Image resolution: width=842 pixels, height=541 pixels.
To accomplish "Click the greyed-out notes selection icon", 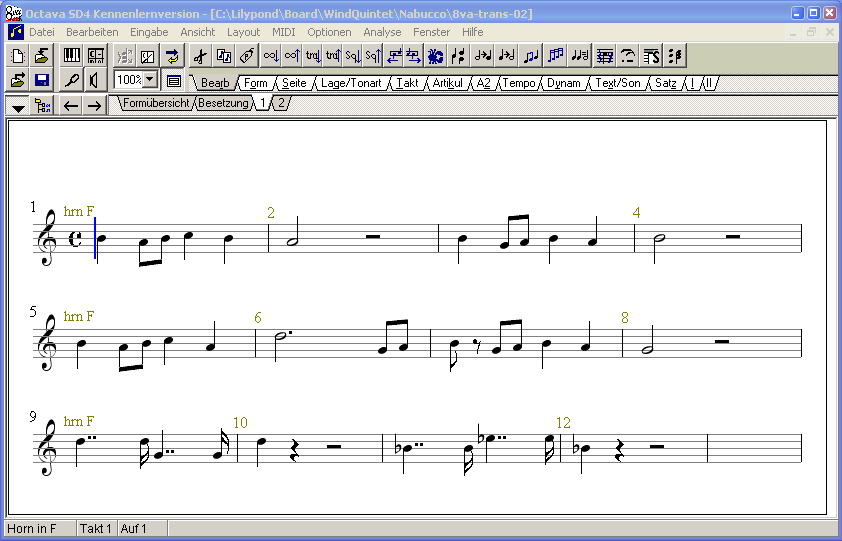I will (125, 56).
